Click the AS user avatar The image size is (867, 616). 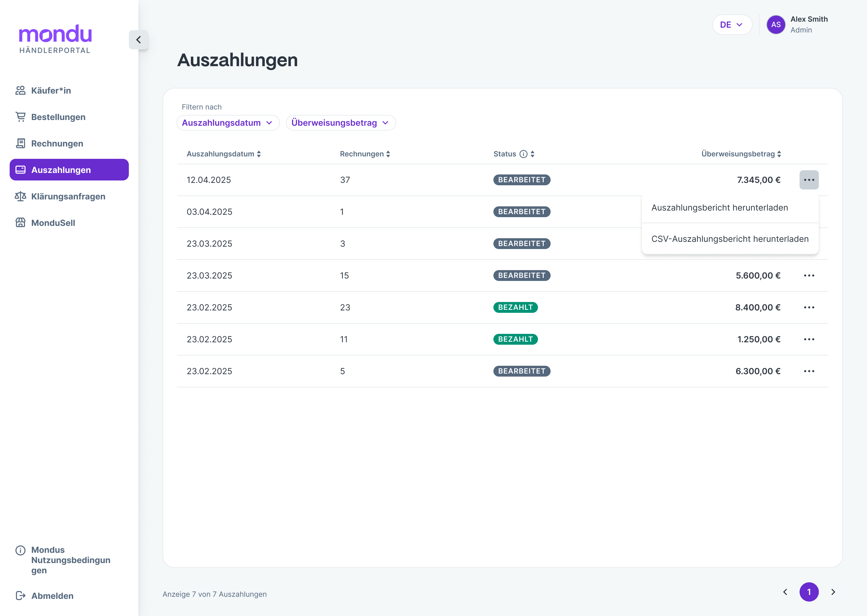[x=775, y=25]
